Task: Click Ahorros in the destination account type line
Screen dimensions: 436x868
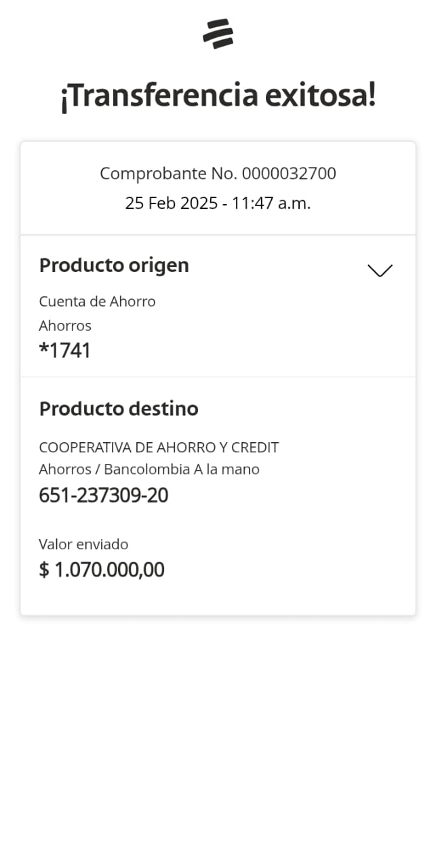Action: [65, 469]
